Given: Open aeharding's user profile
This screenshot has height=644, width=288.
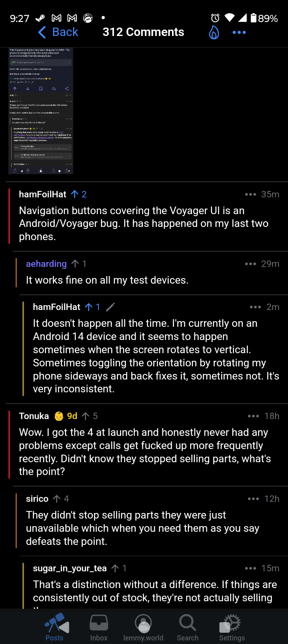Looking at the screenshot, I should pyautogui.click(x=46, y=264).
